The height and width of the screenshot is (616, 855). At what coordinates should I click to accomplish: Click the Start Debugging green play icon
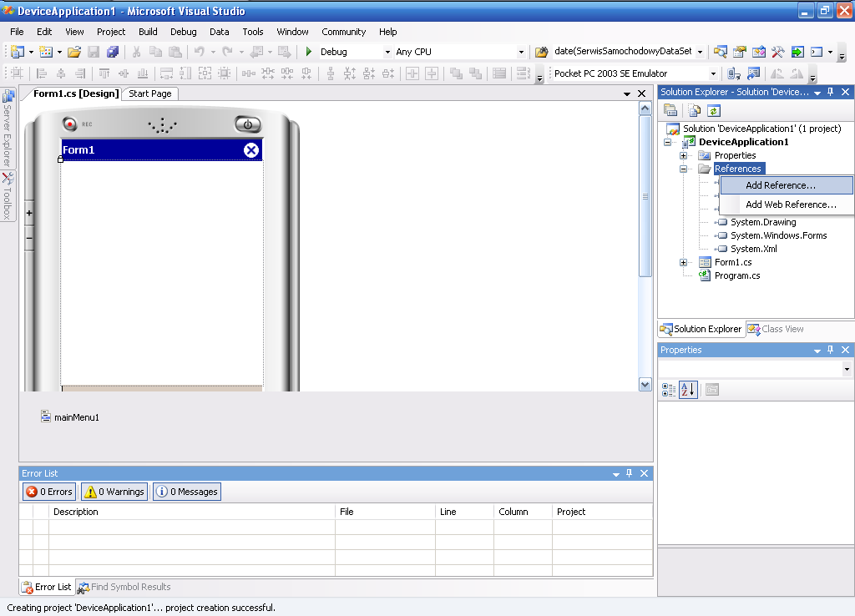[x=309, y=52]
